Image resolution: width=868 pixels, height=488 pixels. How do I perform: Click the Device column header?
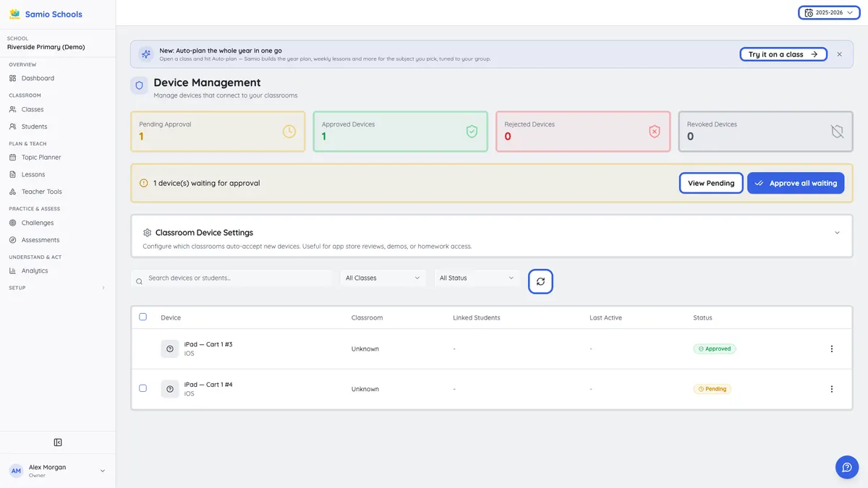[171, 317]
